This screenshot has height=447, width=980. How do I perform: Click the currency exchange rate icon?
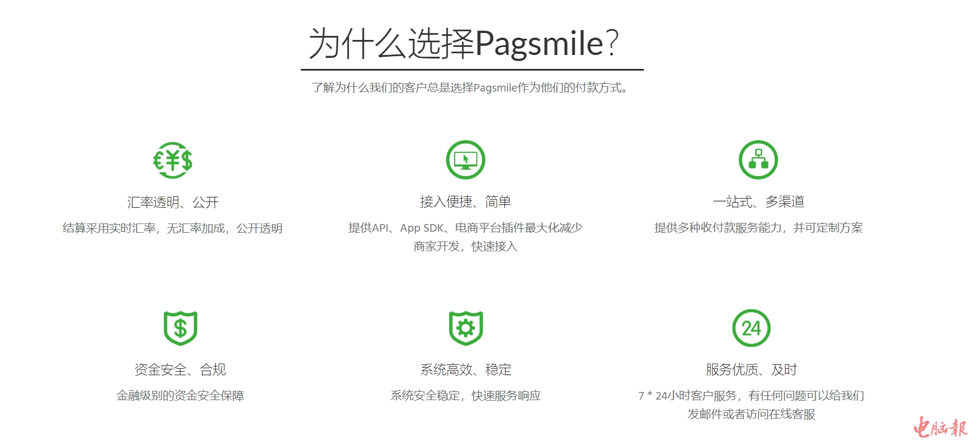point(172,160)
